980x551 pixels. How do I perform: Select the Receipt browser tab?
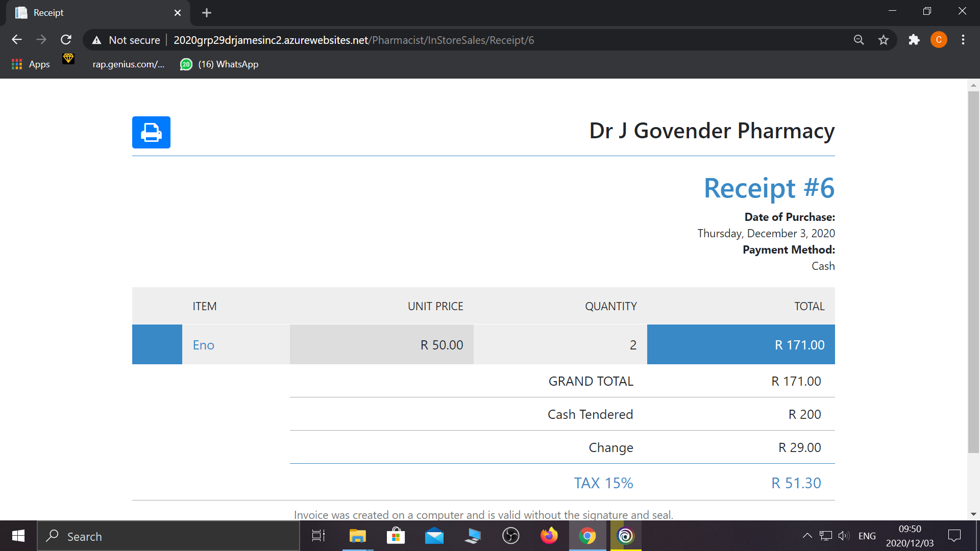pyautogui.click(x=92, y=13)
